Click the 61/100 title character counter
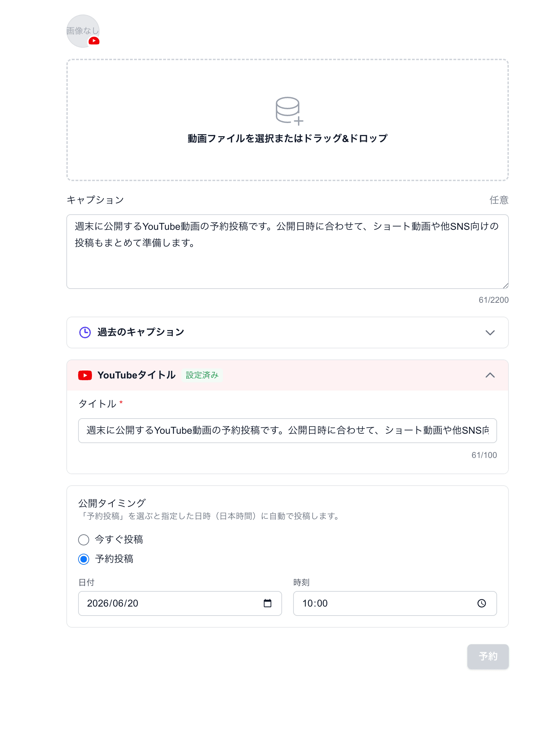 point(484,455)
